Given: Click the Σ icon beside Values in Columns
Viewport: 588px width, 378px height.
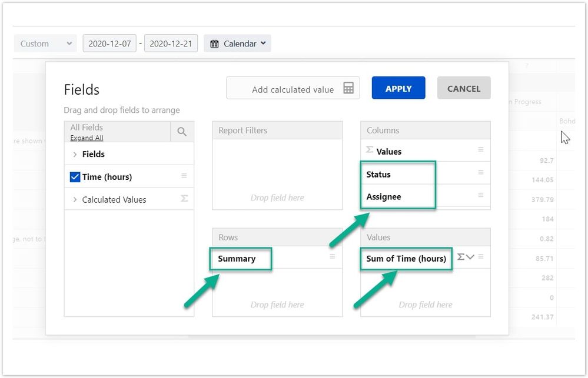Looking at the screenshot, I should [370, 150].
